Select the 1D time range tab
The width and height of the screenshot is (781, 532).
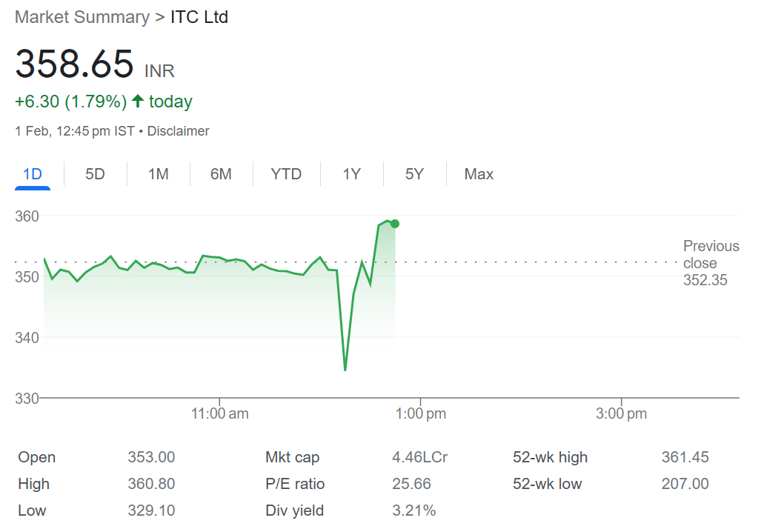click(33, 174)
